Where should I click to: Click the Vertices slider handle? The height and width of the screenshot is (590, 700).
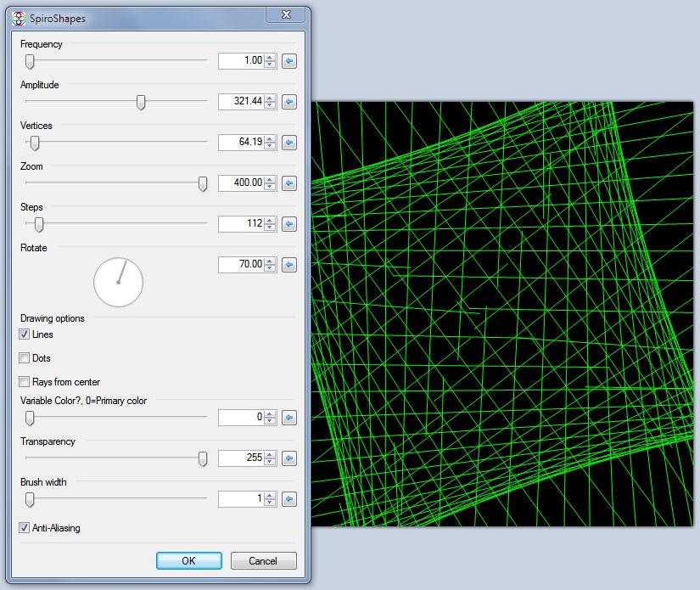click(x=35, y=143)
